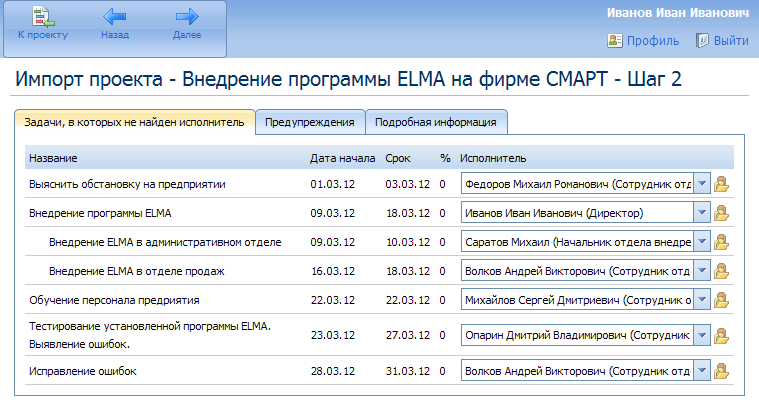Click user picker icon for 'Внедрение программы ELMA'
The image size is (759, 407).
[x=721, y=213]
